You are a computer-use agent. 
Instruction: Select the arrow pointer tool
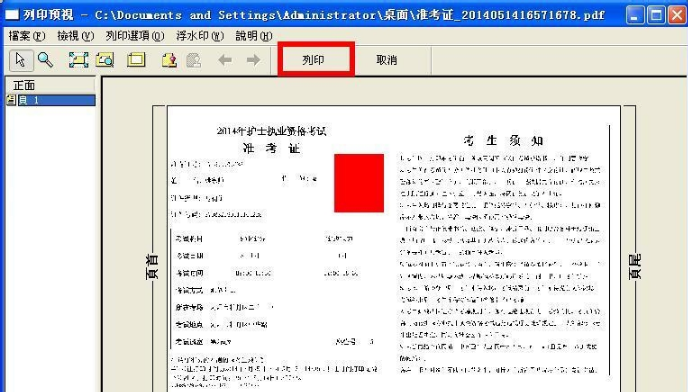pos(21,60)
